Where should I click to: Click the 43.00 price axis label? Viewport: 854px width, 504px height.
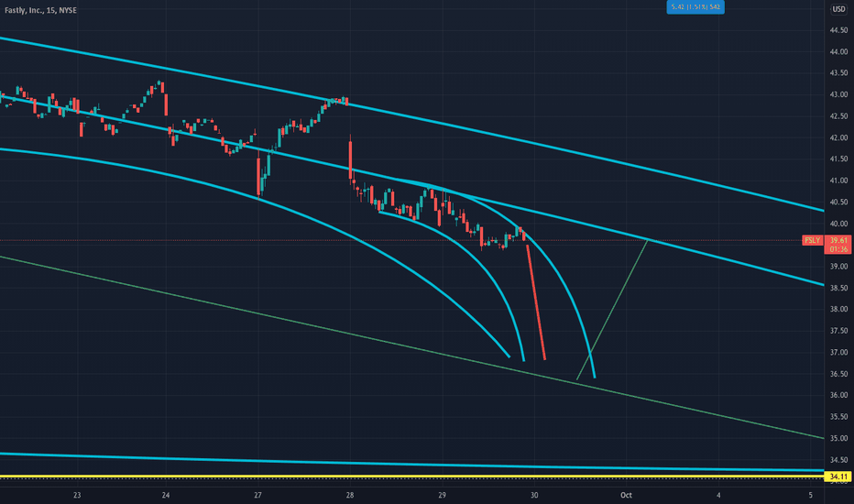coord(838,94)
